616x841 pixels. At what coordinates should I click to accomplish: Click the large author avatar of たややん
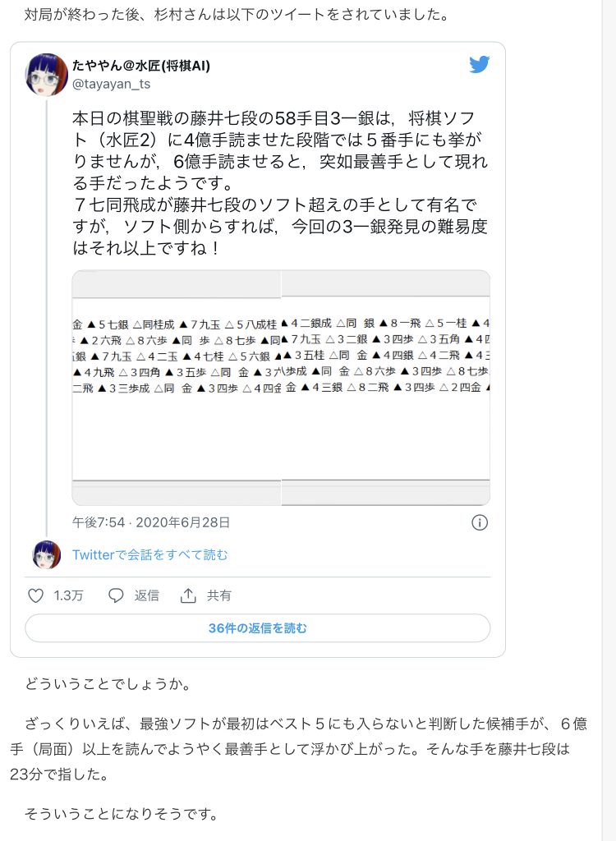click(x=46, y=74)
